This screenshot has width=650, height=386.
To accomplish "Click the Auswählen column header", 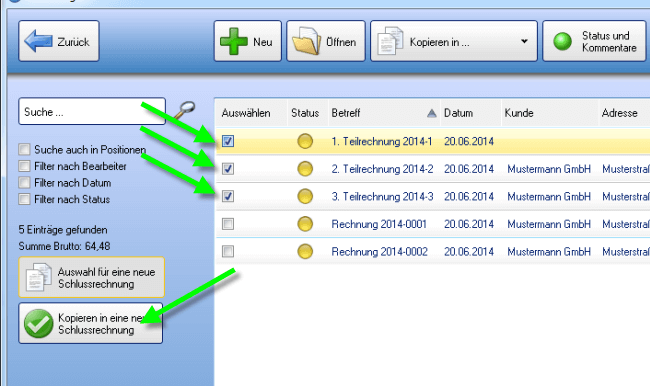I will [251, 113].
